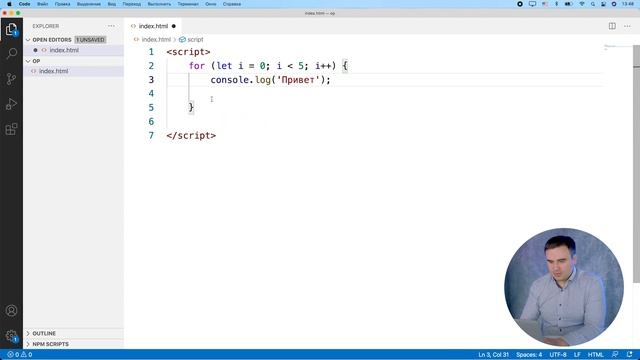The image size is (640, 360).
Task: Click the clock in the menu bar
Action: point(628,4)
